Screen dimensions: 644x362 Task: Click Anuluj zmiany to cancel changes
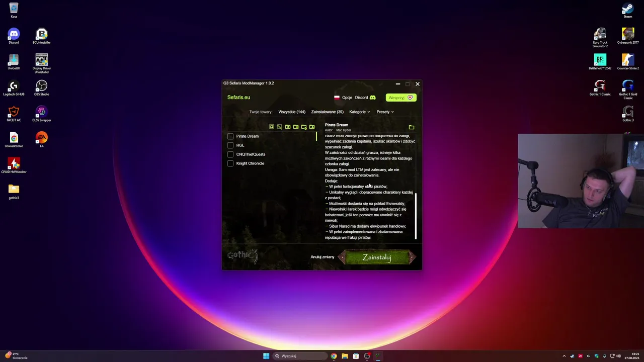click(x=323, y=257)
